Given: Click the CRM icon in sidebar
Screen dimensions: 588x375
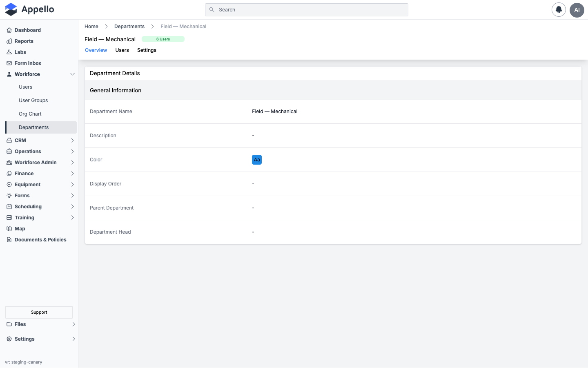Looking at the screenshot, I should click(x=9, y=141).
